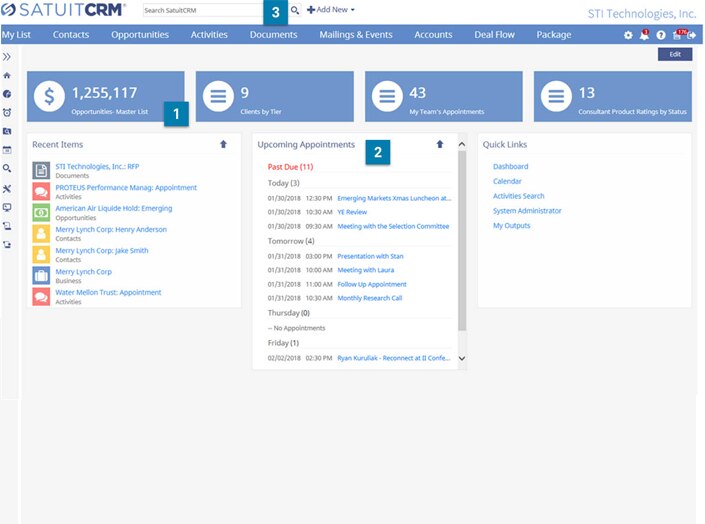Open the Contacts tab
Screen dimensions: 705x524
tap(71, 35)
